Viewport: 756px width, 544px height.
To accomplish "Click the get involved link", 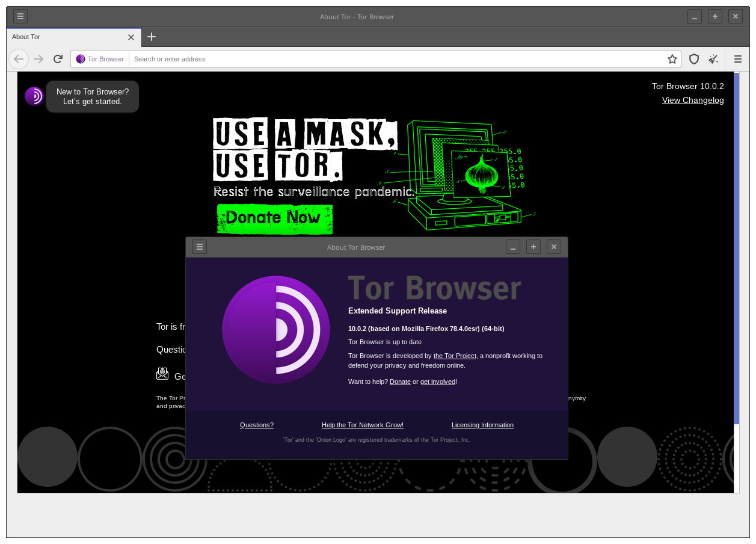I will (x=437, y=382).
